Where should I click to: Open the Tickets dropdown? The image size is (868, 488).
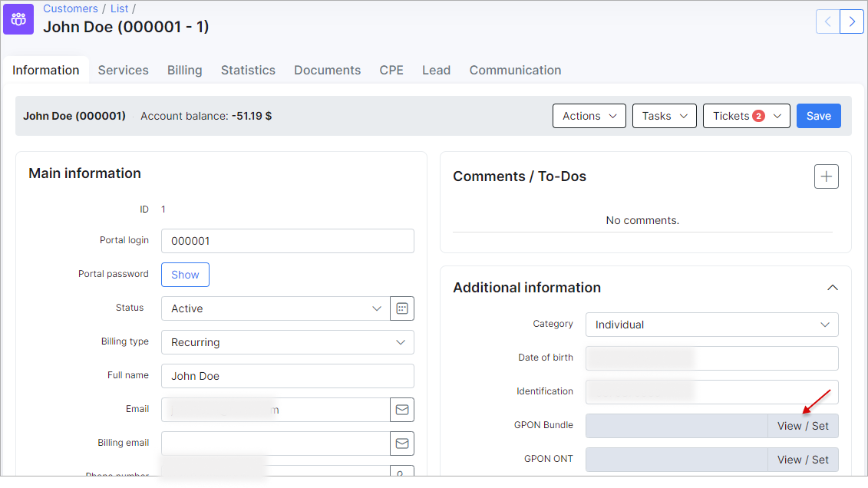746,116
